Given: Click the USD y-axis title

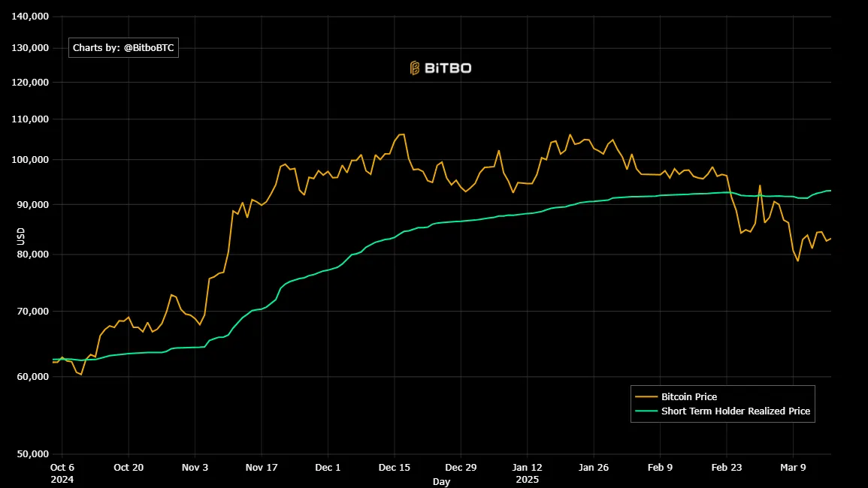Looking at the screenshot, I should click(21, 235).
